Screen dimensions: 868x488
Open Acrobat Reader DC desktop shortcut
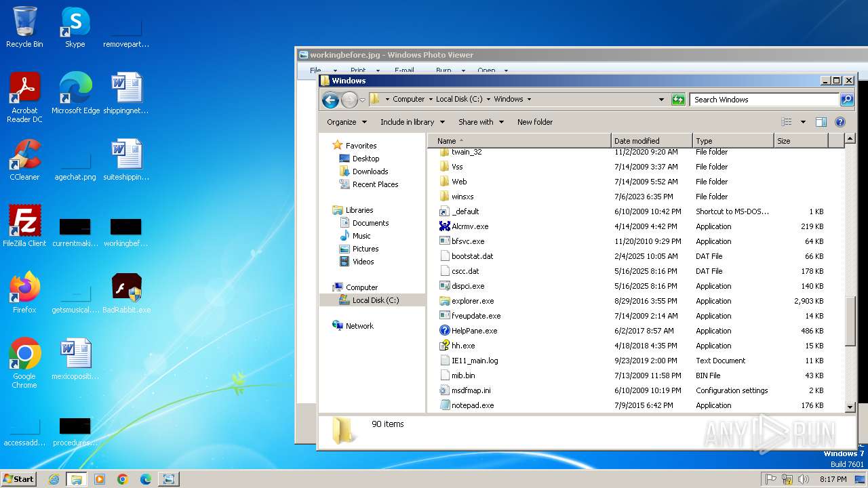pyautogui.click(x=24, y=98)
